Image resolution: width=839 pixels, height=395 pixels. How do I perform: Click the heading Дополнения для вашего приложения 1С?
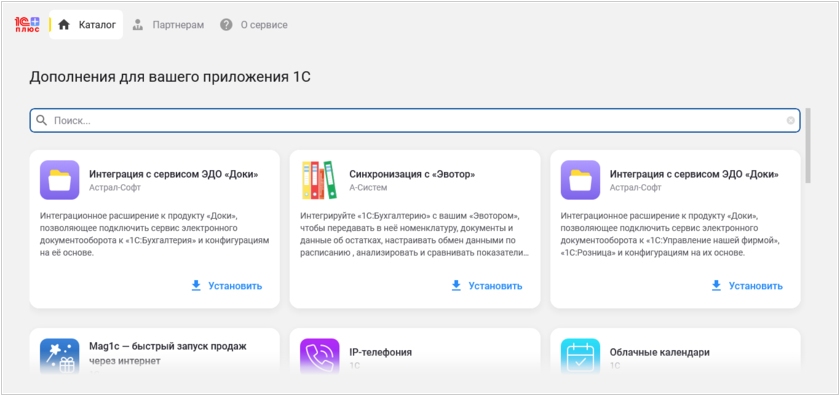point(170,77)
